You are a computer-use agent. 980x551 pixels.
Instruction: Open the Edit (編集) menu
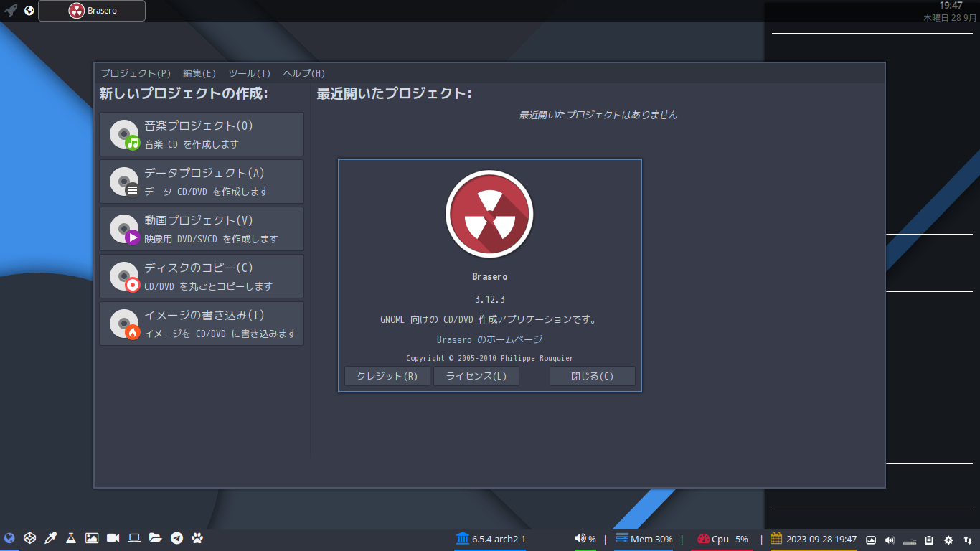coord(199,73)
